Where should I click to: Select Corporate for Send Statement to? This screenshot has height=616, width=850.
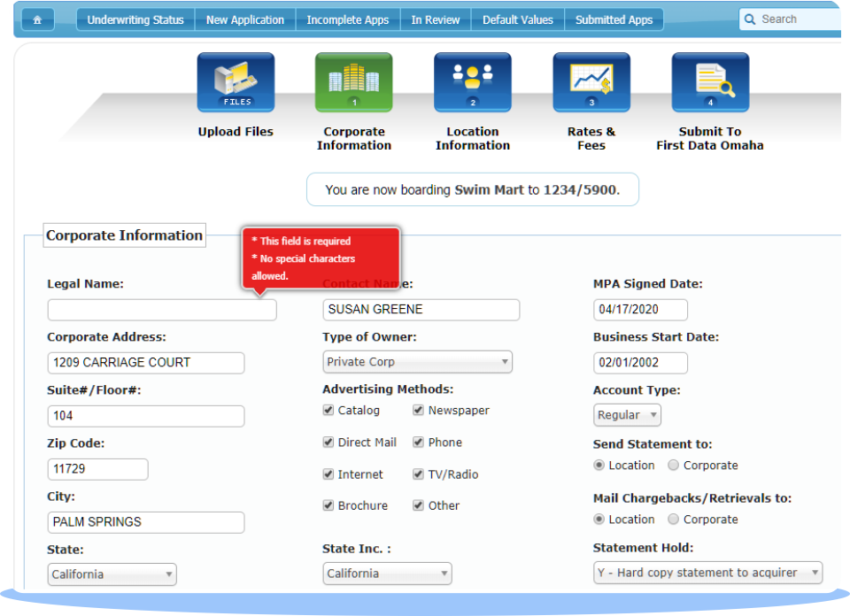point(673,466)
